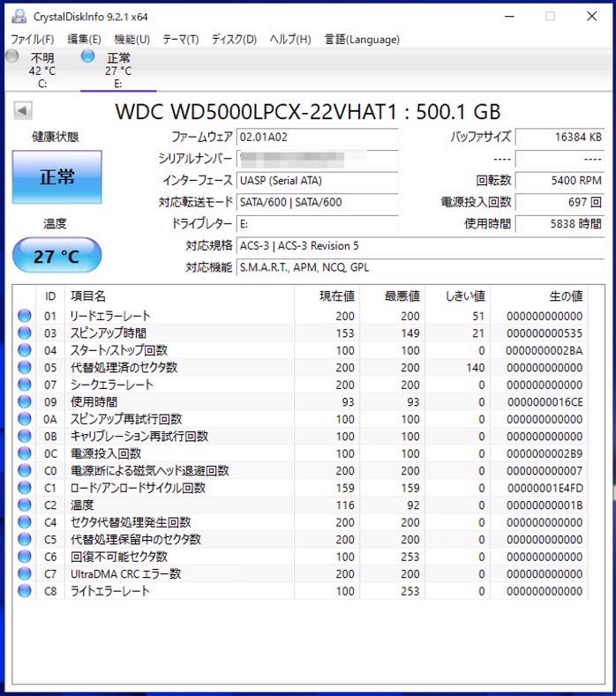Image resolution: width=616 pixels, height=696 pixels.
Task: Click status orb of 代替処理済のセクタ数 row
Action: tap(25, 367)
